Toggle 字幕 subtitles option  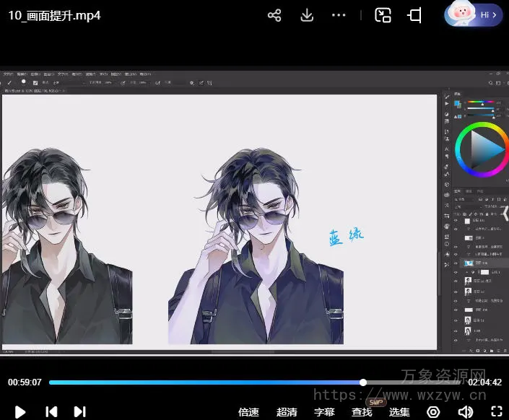[x=324, y=412]
